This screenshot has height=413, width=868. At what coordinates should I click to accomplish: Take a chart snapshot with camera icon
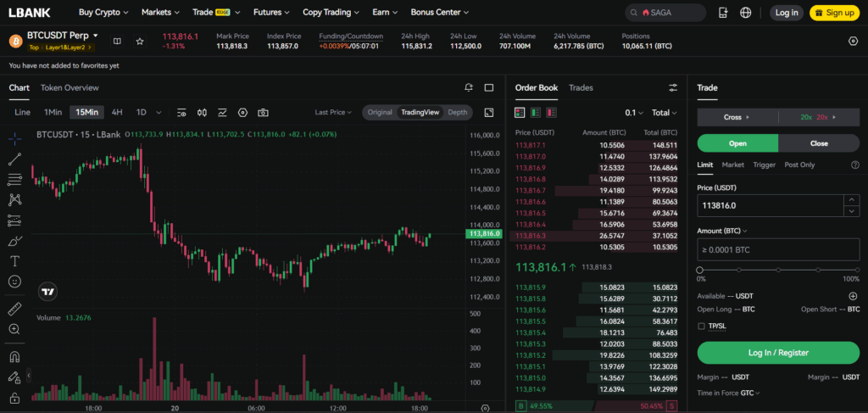click(263, 113)
